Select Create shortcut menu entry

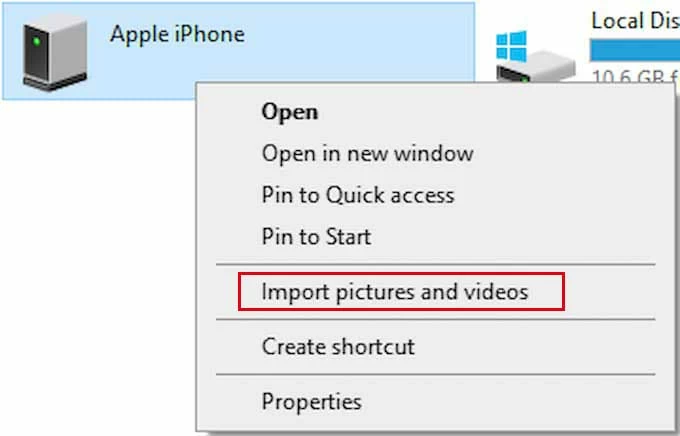(x=338, y=347)
